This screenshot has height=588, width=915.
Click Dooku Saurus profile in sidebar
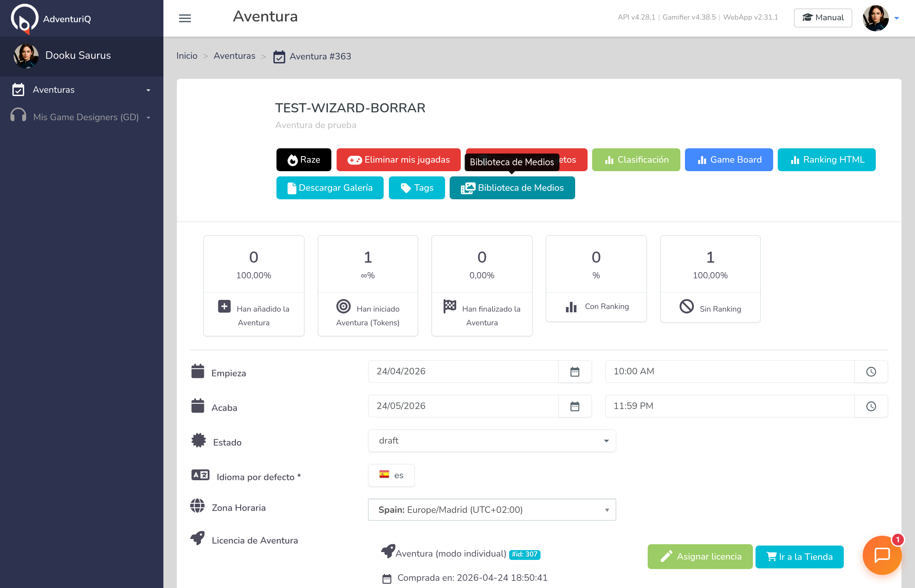pyautogui.click(x=82, y=56)
